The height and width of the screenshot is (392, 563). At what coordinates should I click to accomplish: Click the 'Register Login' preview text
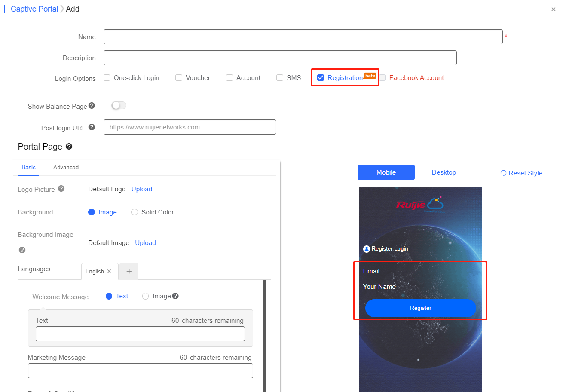(x=390, y=249)
